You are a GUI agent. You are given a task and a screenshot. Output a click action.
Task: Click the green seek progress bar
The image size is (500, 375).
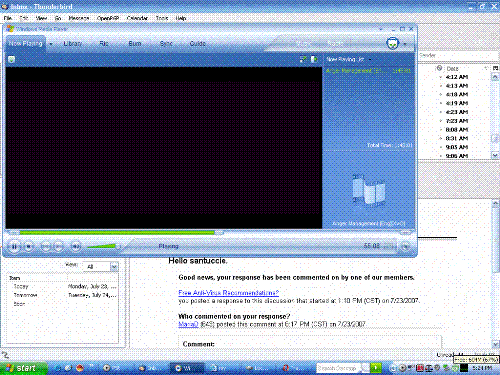(117, 232)
